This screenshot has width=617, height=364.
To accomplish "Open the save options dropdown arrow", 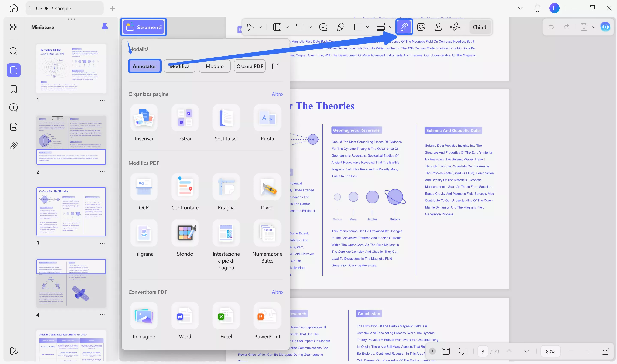I will click(594, 27).
